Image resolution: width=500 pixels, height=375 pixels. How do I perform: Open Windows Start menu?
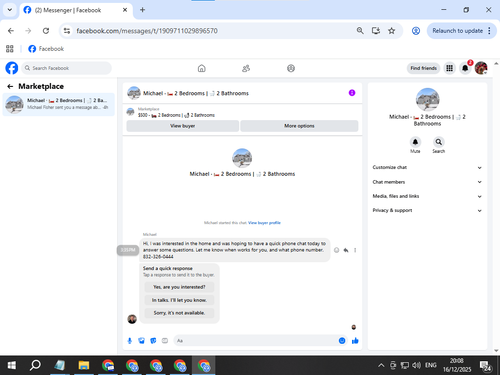coord(12,365)
